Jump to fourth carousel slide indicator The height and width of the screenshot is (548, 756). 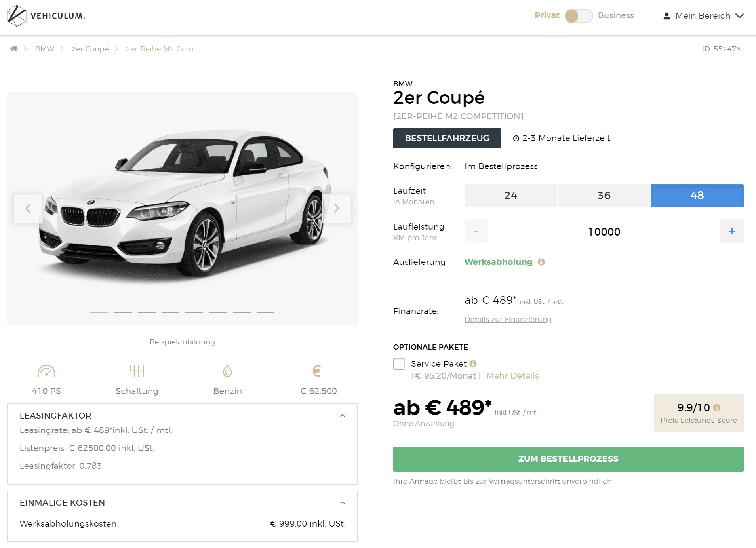[170, 312]
